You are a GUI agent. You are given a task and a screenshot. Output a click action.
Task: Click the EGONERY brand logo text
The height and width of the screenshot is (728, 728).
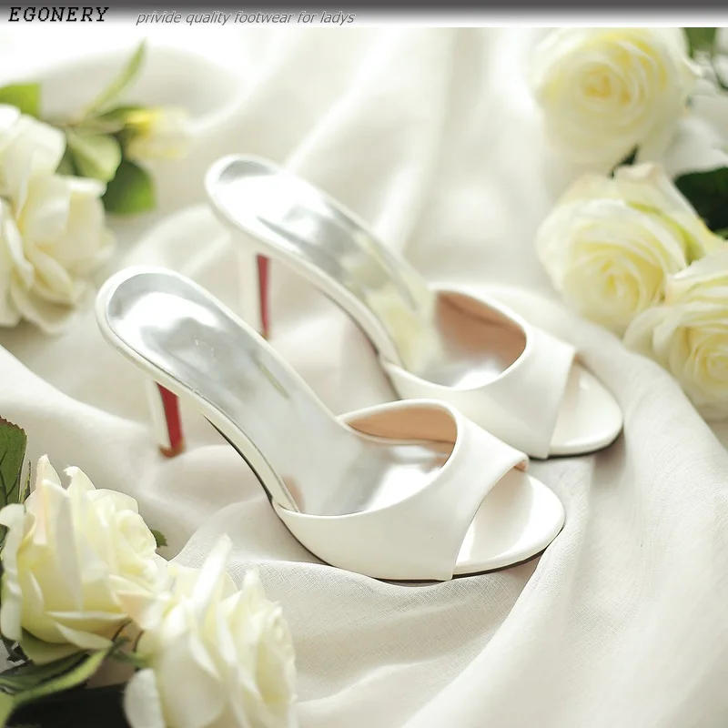tap(58, 15)
